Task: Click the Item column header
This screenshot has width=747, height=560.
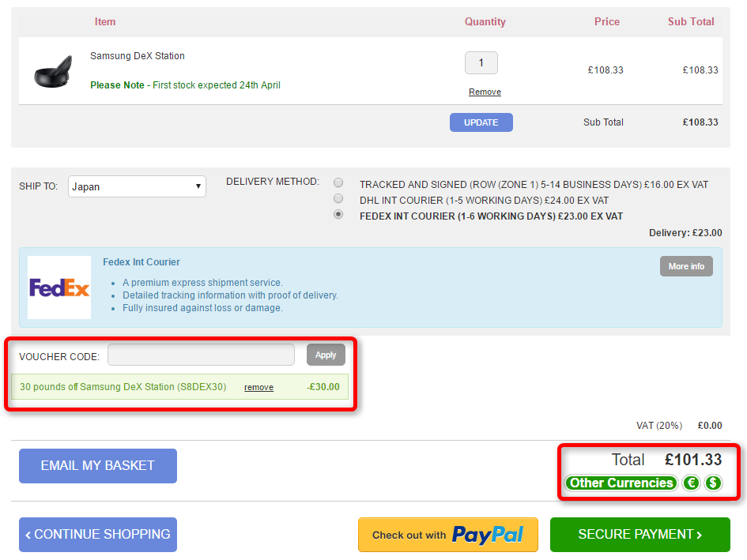Action: pyautogui.click(x=105, y=21)
